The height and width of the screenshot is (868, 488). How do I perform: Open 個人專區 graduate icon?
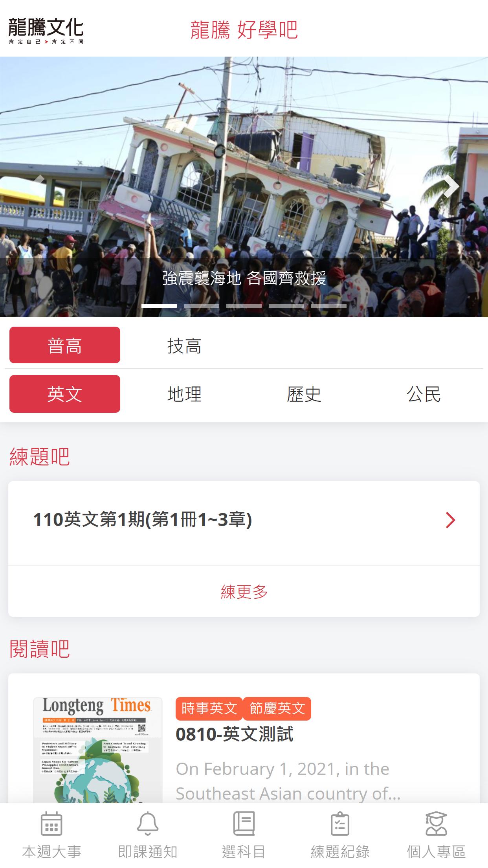click(436, 824)
